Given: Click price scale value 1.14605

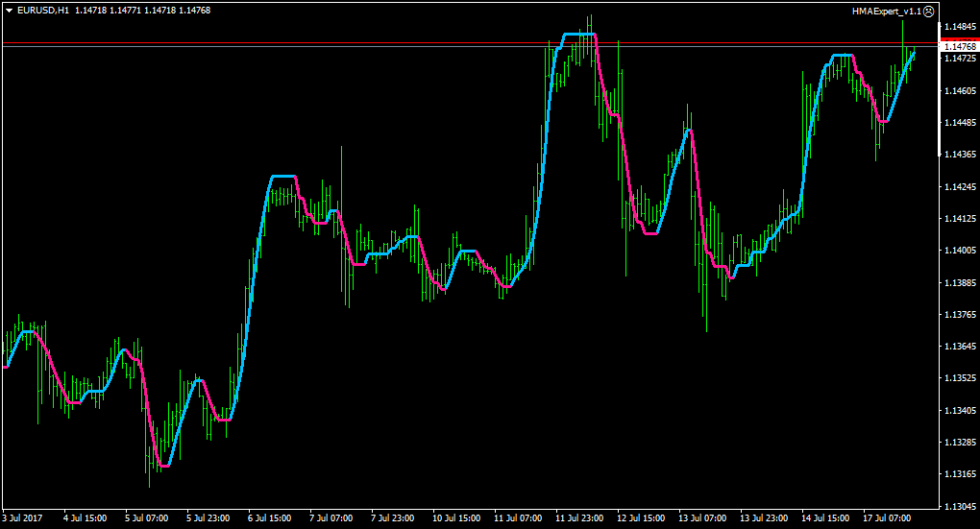Looking at the screenshot, I should tap(960, 91).
